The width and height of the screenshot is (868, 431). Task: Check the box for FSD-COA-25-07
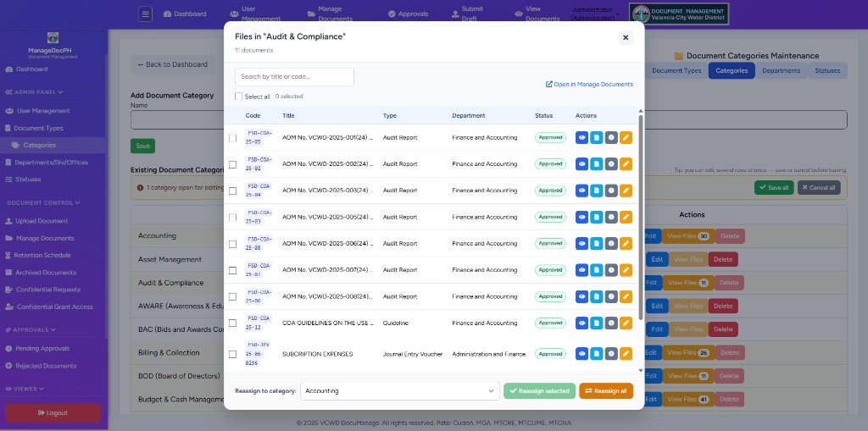pyautogui.click(x=232, y=271)
